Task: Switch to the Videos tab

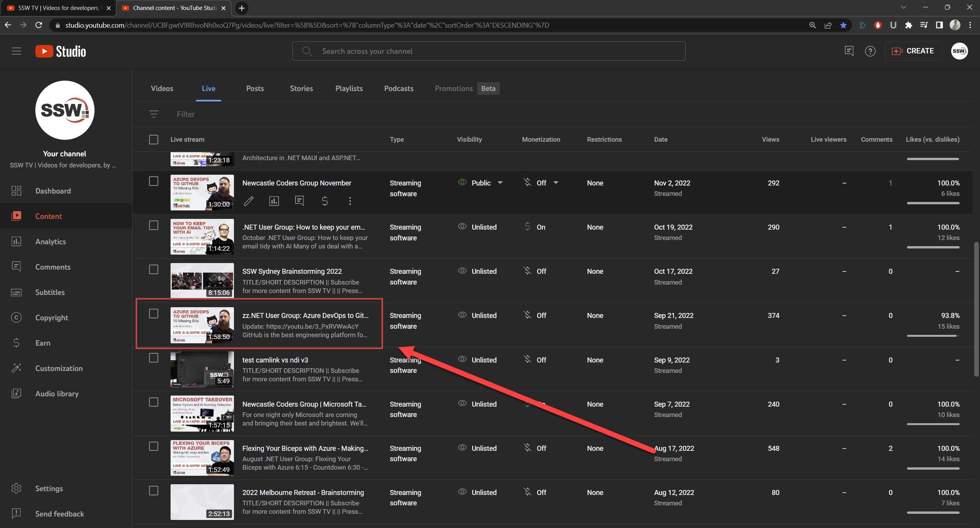Action: click(x=162, y=88)
